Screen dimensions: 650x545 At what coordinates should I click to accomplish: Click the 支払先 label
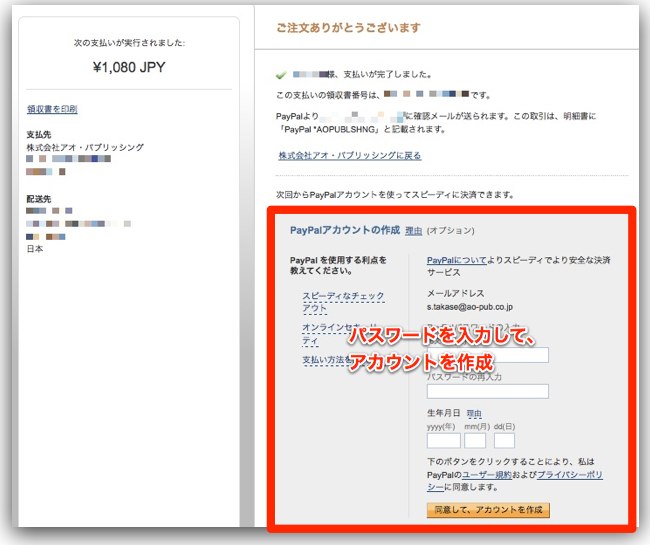coord(39,134)
